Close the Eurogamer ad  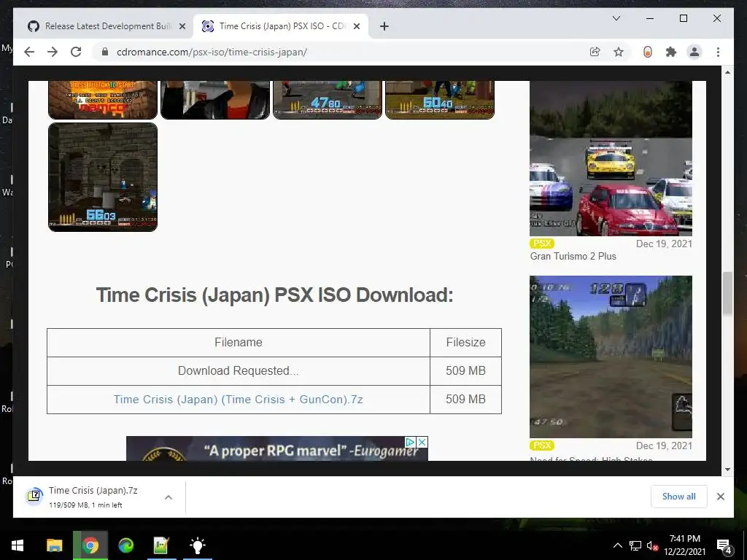(x=422, y=442)
